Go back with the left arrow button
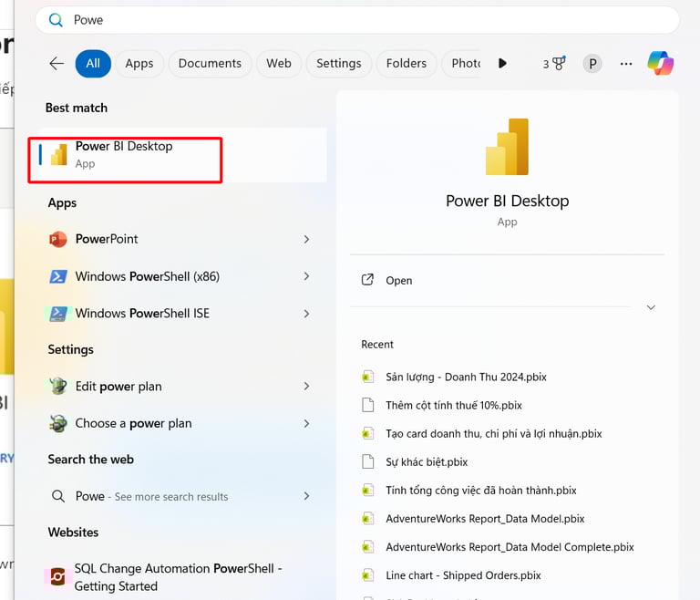700x600 pixels. coord(57,64)
